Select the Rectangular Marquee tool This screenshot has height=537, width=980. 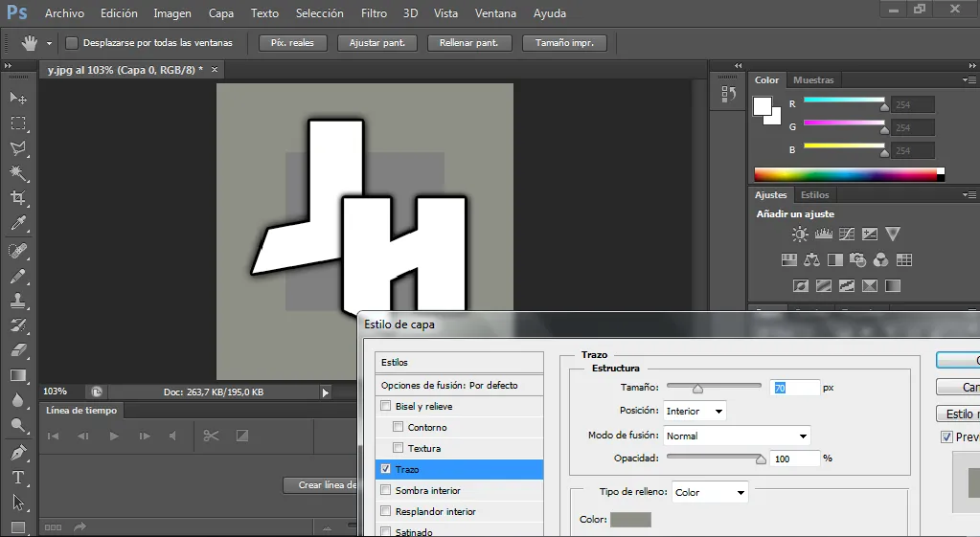coord(18,123)
